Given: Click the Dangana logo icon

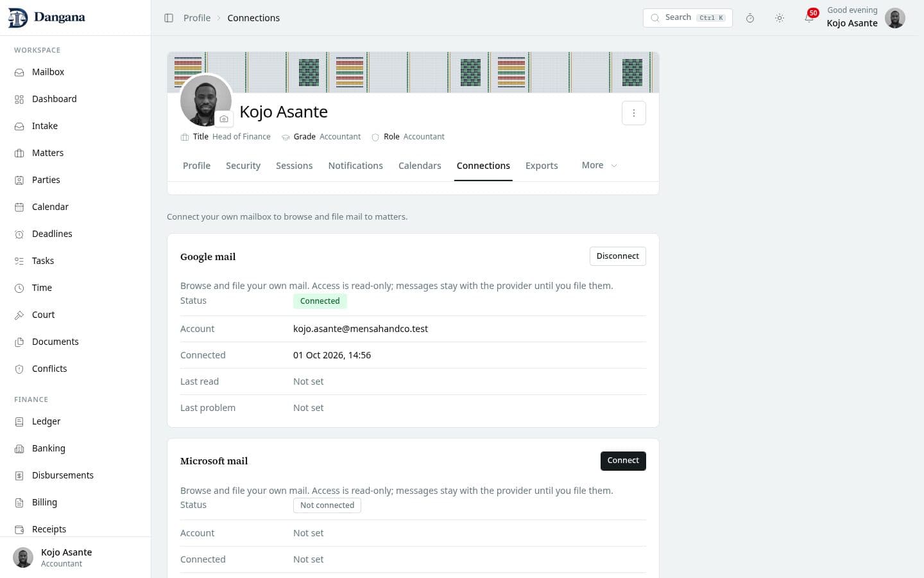Looking at the screenshot, I should pyautogui.click(x=17, y=18).
